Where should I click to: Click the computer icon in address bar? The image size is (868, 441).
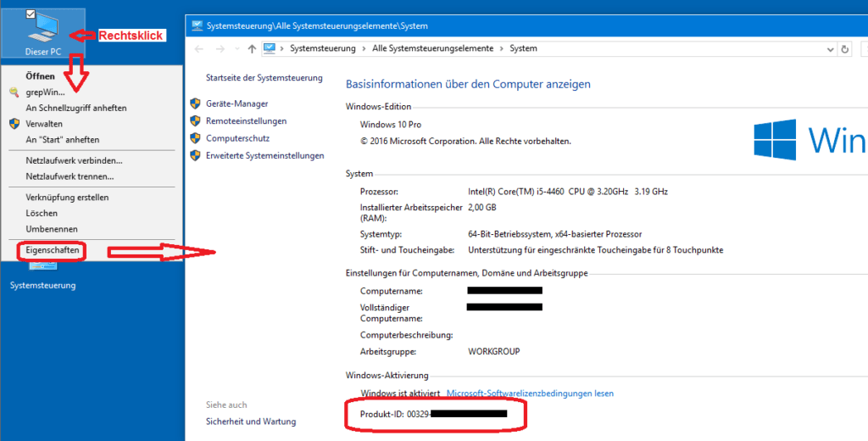[x=270, y=48]
